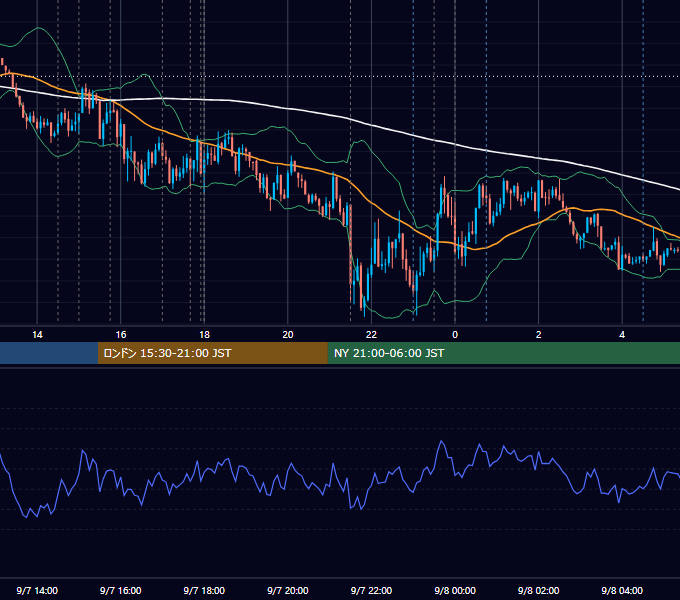Click the 9/8 02:00 time label
Viewport: 680px width, 600px height.
tap(538, 590)
